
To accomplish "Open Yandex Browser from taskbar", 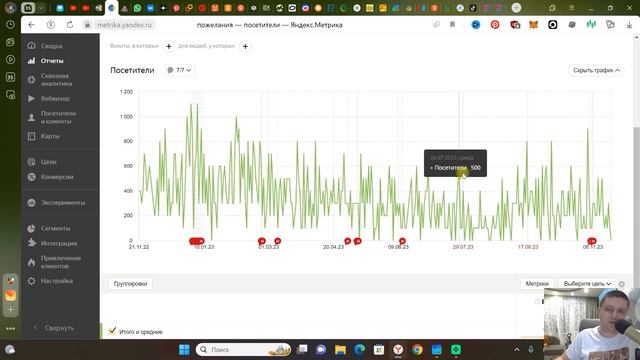I will point(398,350).
